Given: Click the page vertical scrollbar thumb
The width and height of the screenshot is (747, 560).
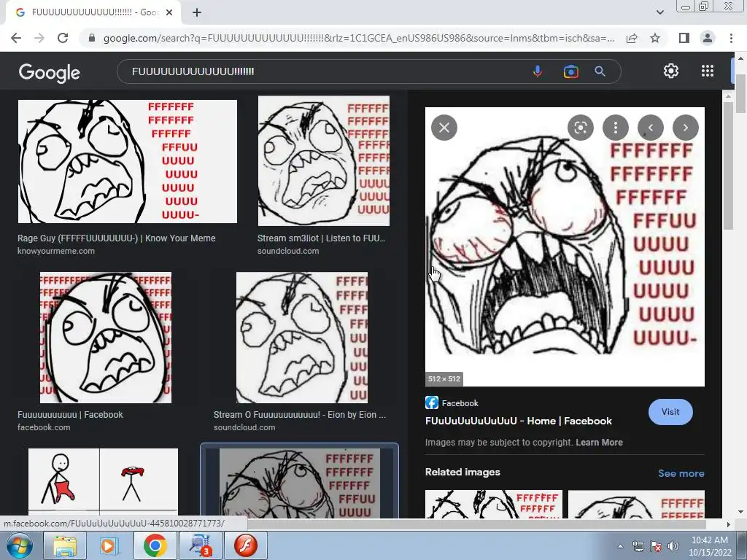Looking at the screenshot, I should 740,93.
